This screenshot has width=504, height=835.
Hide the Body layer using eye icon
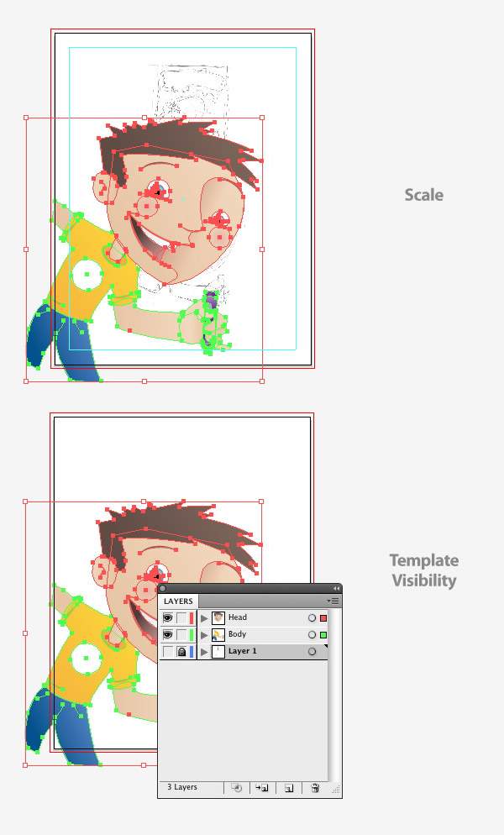[x=168, y=635]
